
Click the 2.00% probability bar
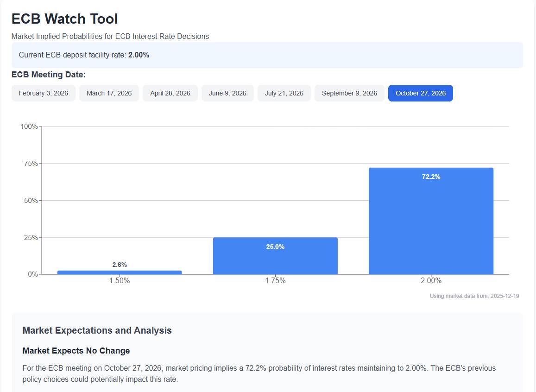[431, 222]
